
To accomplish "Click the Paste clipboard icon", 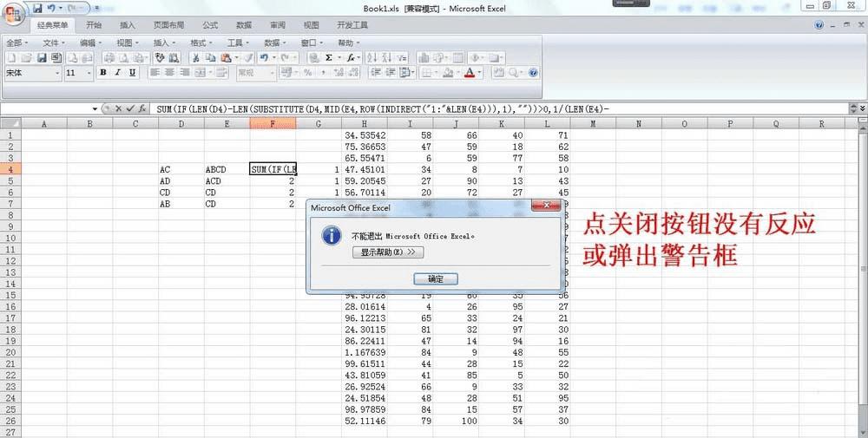I will pyautogui.click(x=226, y=57).
